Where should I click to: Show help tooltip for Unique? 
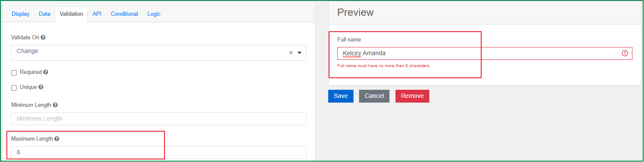(41, 87)
